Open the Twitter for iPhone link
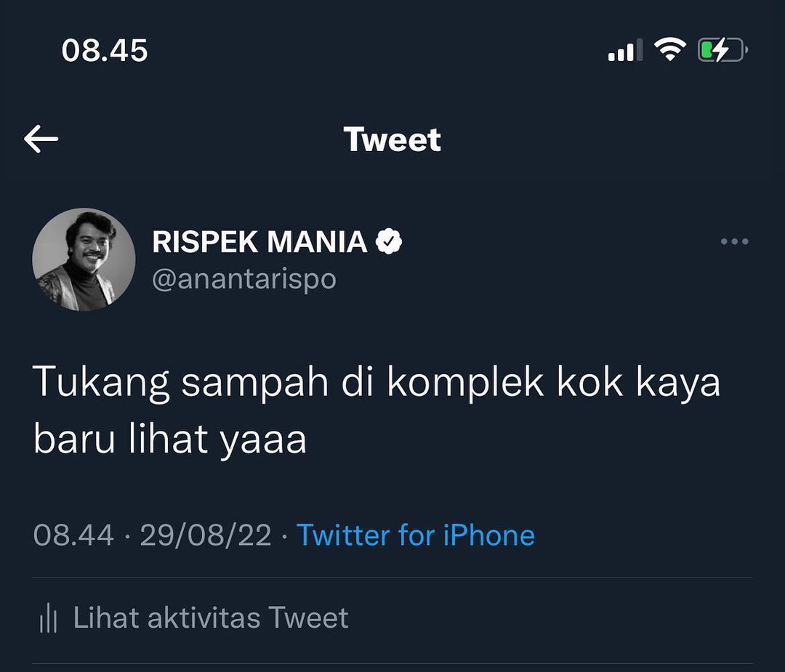The width and height of the screenshot is (785, 672). tap(416, 535)
